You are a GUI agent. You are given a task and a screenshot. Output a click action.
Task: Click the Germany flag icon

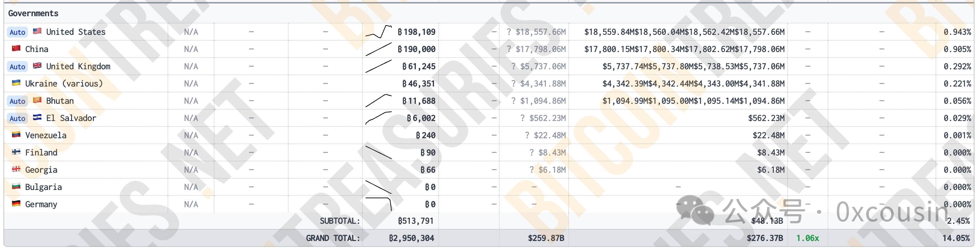point(16,203)
